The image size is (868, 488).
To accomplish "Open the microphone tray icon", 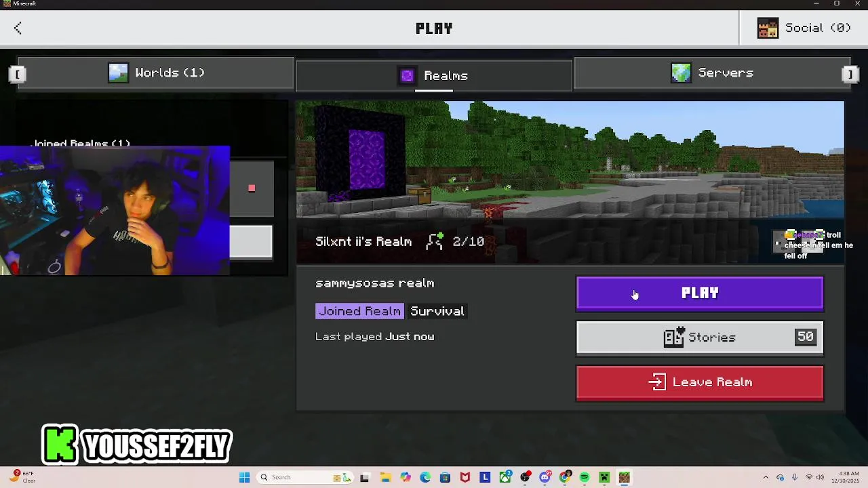I will point(795,477).
